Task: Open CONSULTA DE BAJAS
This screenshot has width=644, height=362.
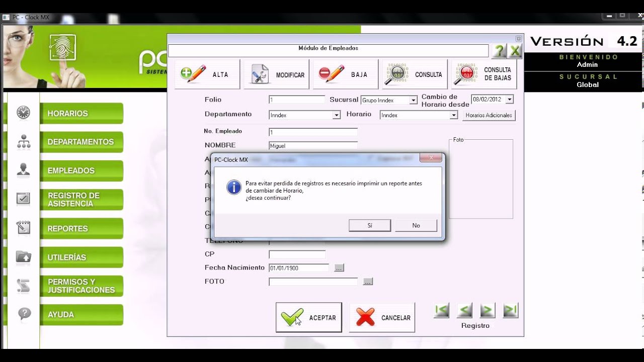Action: tap(484, 74)
